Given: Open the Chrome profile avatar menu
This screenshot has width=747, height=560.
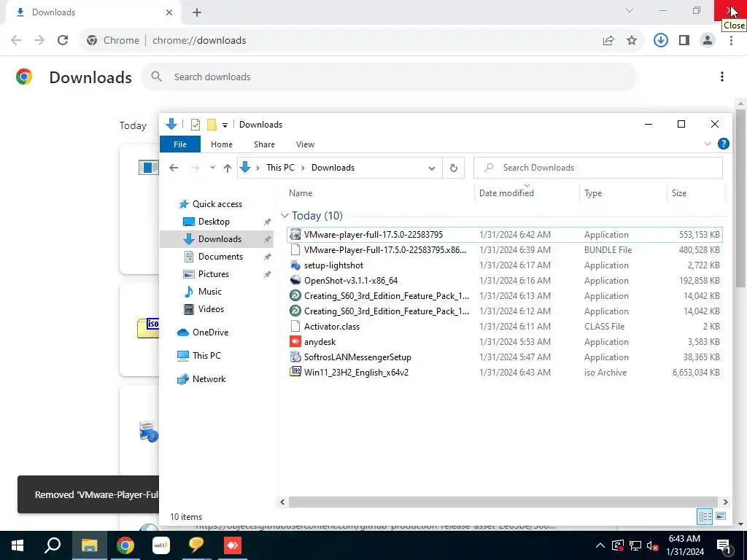Looking at the screenshot, I should (708, 41).
